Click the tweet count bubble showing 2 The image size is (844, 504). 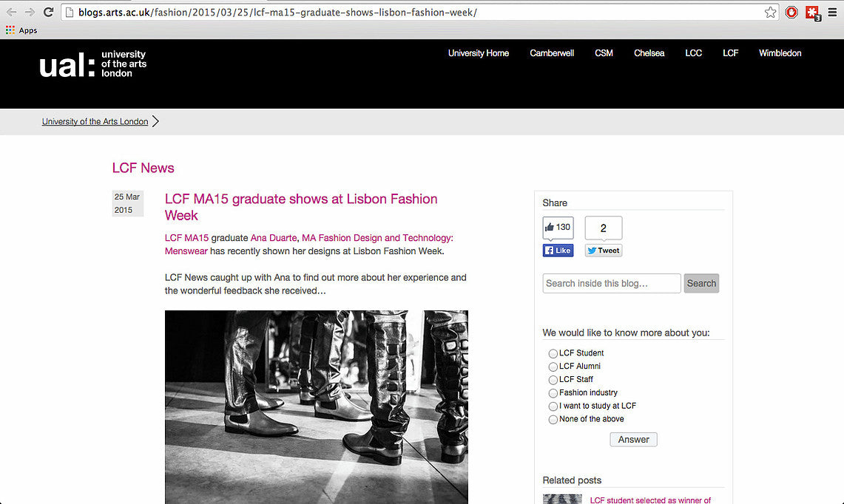click(x=604, y=228)
